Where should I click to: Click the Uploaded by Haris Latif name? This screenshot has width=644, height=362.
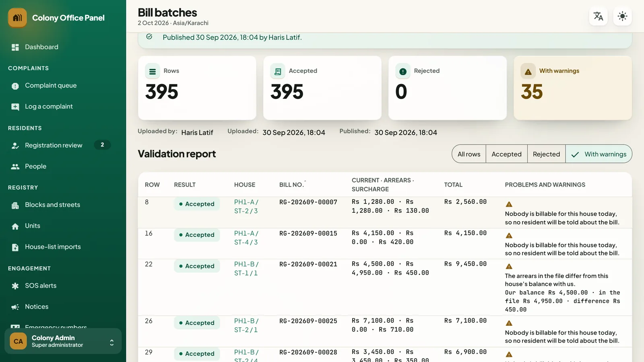pyautogui.click(x=197, y=132)
